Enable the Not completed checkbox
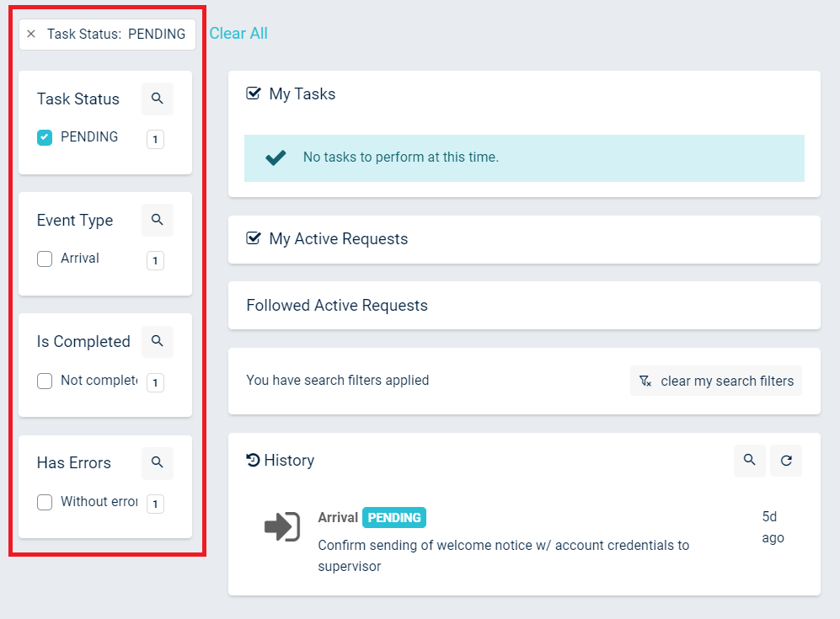840x619 pixels. (45, 381)
